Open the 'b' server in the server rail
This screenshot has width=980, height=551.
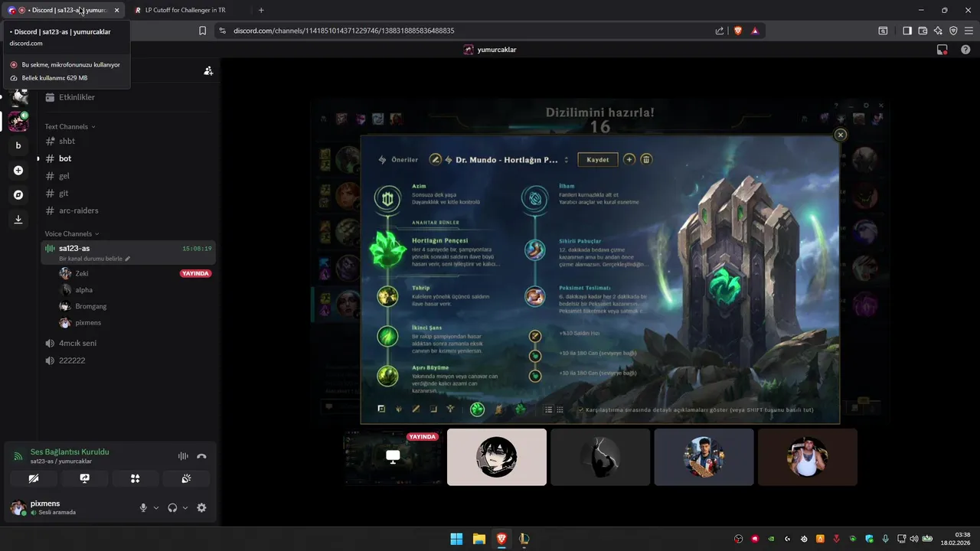pos(18,145)
